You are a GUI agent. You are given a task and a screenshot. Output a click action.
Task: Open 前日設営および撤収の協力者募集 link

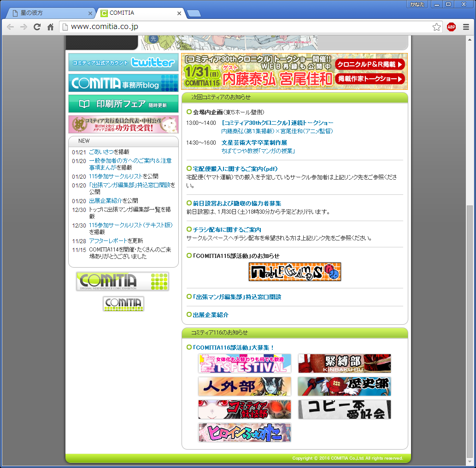coord(237,203)
